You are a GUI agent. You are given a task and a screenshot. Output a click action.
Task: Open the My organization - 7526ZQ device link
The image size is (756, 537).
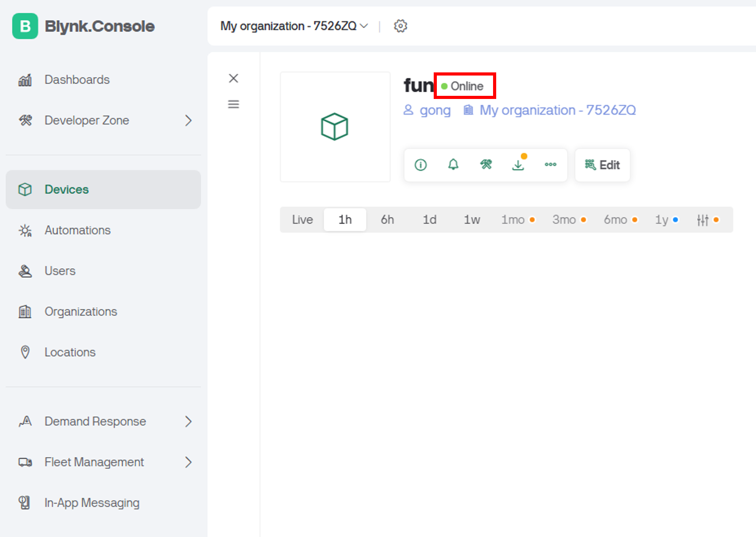(550, 110)
